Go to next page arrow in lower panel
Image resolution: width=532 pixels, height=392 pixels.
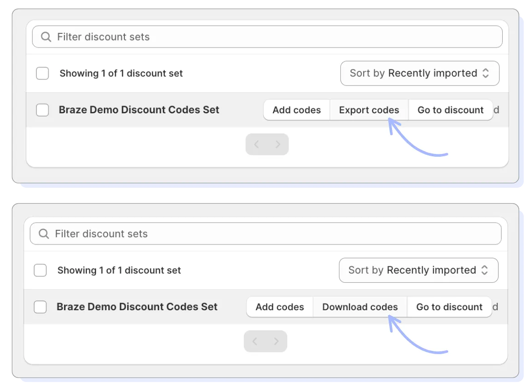tap(276, 341)
